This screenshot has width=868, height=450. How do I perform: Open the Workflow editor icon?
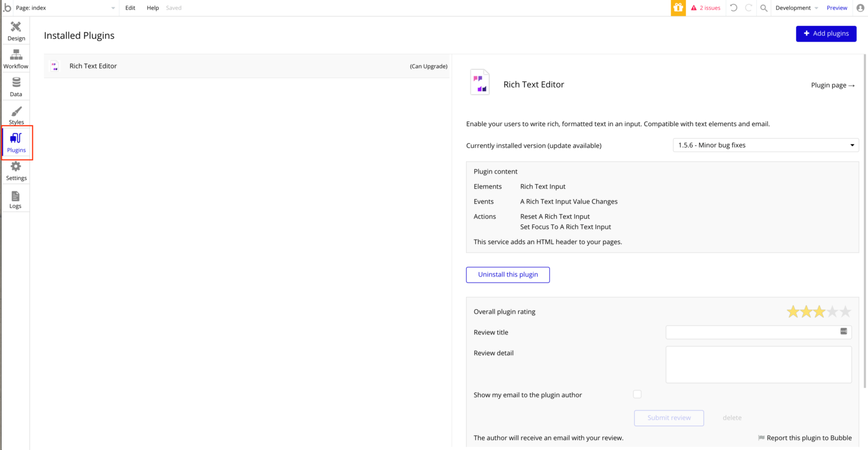pos(16,59)
